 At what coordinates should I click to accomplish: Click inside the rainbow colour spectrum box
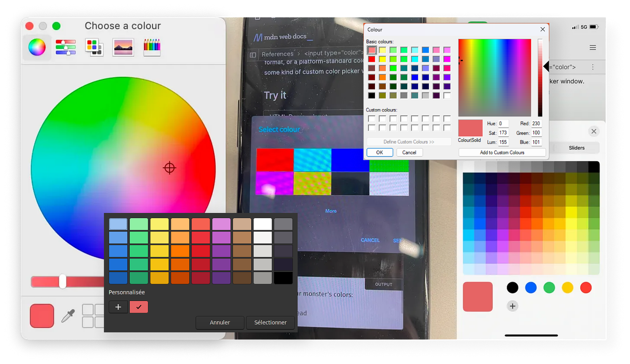click(x=495, y=77)
